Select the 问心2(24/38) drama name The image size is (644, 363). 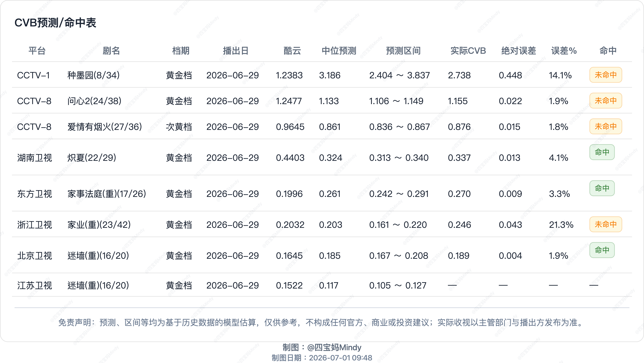pyautogui.click(x=94, y=101)
